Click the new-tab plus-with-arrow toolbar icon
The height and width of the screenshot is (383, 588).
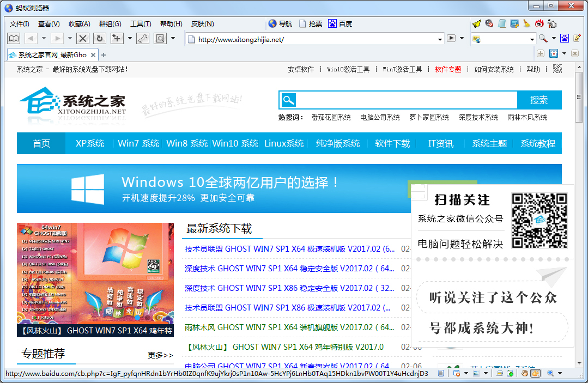point(117,38)
